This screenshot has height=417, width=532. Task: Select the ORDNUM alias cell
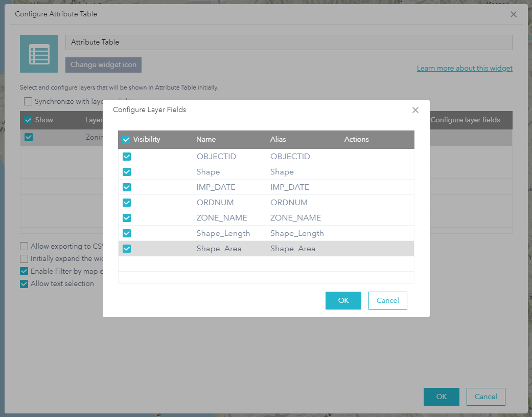[289, 203]
